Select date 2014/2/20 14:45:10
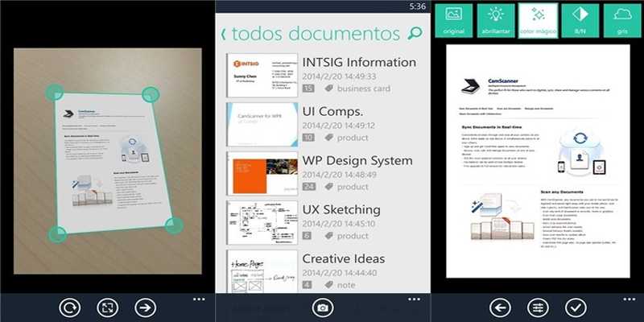 coord(339,224)
